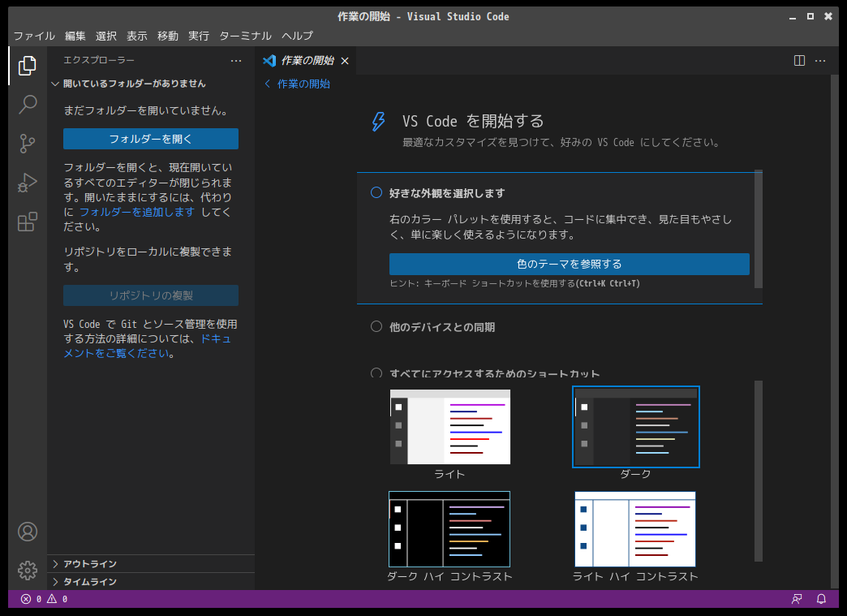Screen dimensions: 847x616
Task: Select すべてにアクセスするためのショートカット step circle
Action: 376,373
